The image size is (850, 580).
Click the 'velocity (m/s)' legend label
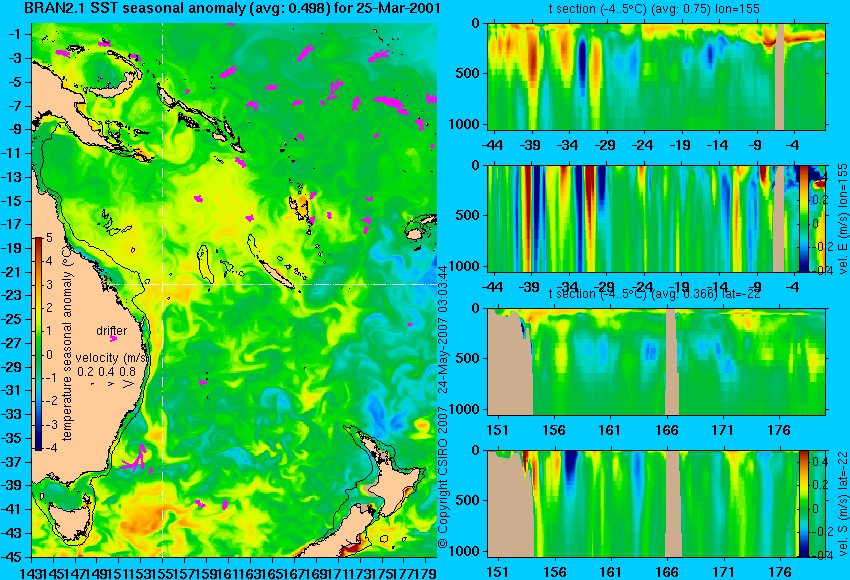pos(112,357)
